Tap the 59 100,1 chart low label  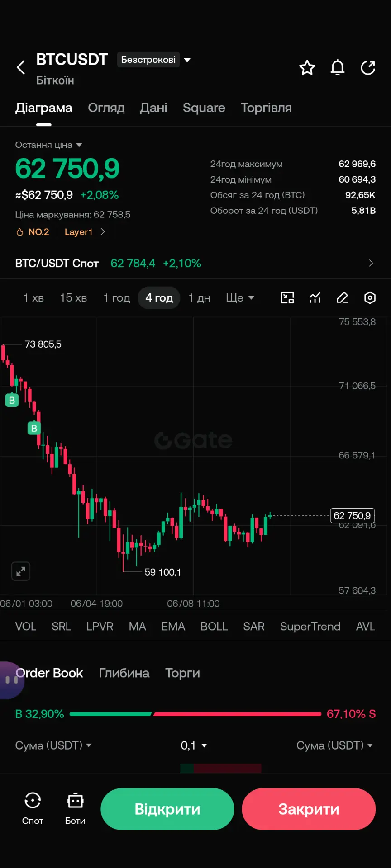pos(162,572)
